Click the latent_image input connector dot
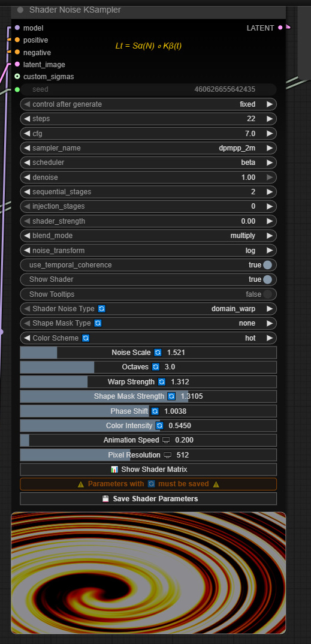This screenshot has width=311, height=644. click(x=17, y=65)
